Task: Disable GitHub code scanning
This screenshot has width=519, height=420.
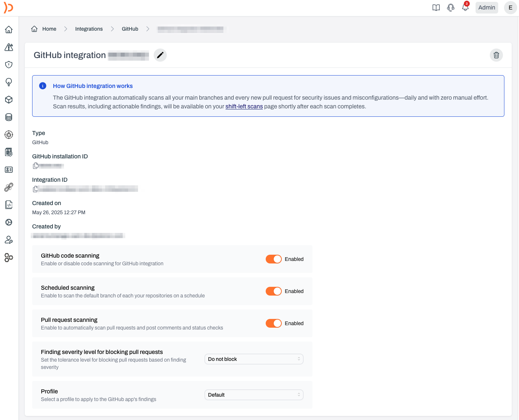Action: coord(273,259)
